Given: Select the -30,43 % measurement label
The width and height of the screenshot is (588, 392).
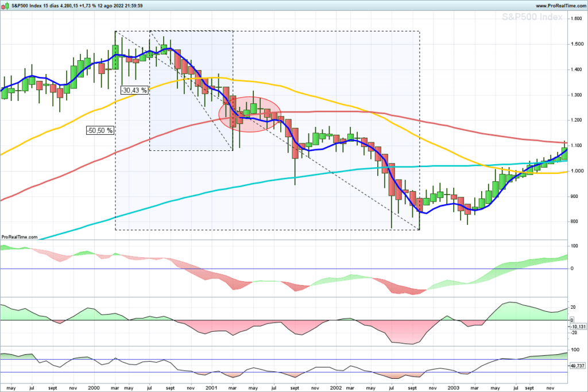Looking at the screenshot, I should coord(134,90).
